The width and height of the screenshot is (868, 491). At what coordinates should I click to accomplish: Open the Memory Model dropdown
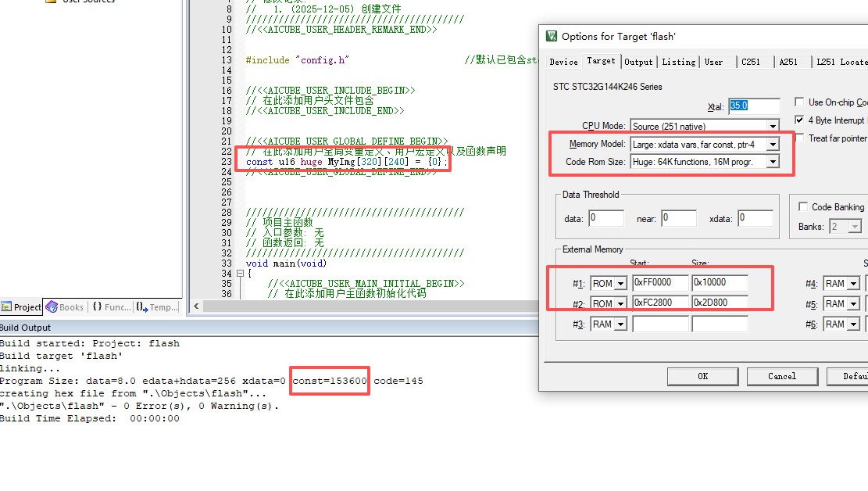pos(773,145)
